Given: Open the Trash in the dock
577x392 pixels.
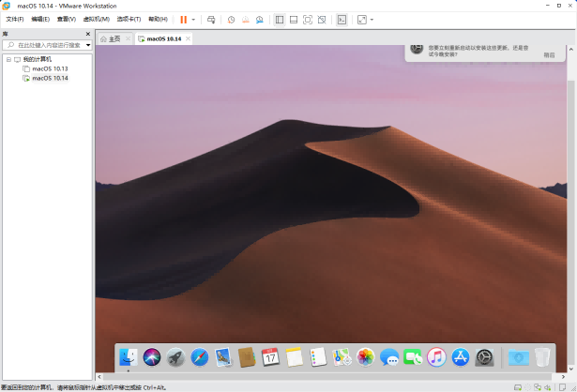Looking at the screenshot, I should pyautogui.click(x=542, y=357).
